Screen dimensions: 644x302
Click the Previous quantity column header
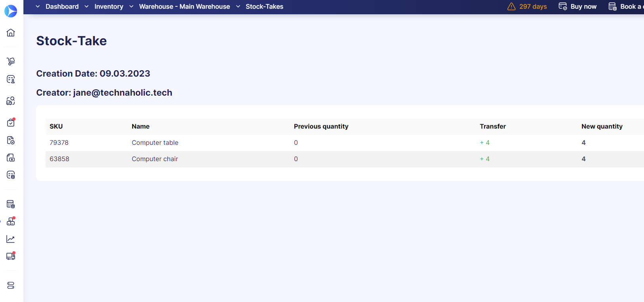(x=321, y=126)
